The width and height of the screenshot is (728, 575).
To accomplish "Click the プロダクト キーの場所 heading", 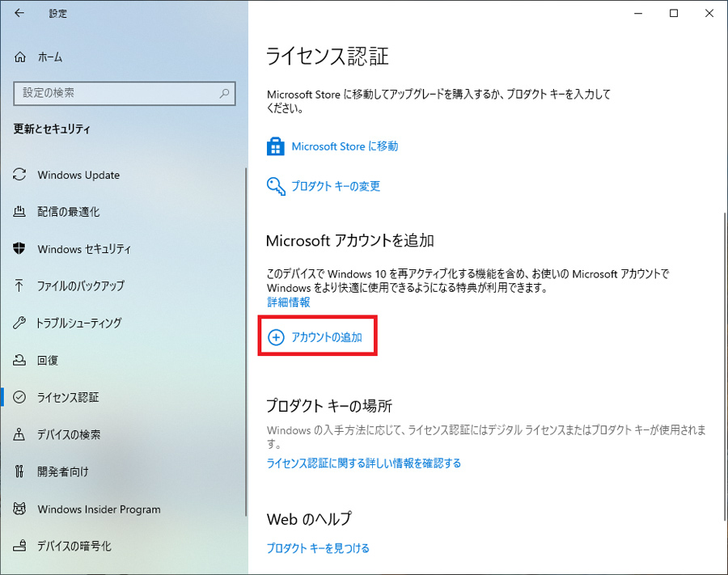I will (x=329, y=406).
